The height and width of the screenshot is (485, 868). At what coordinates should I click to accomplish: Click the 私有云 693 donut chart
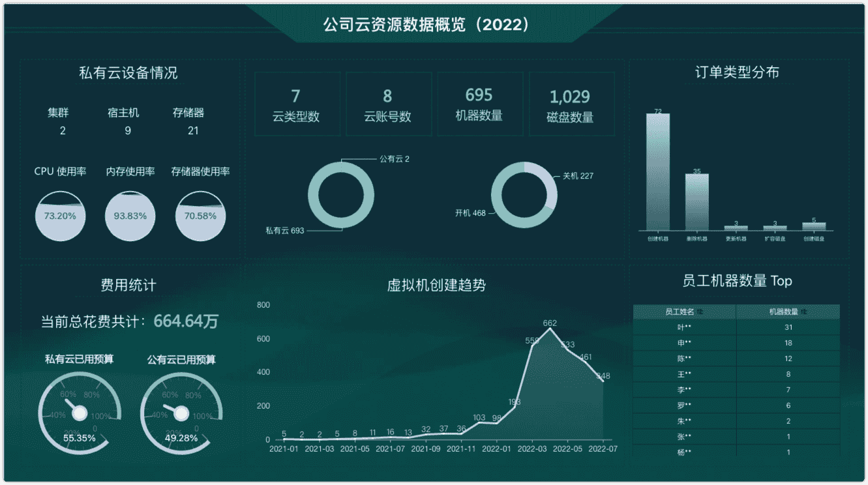coord(341,196)
